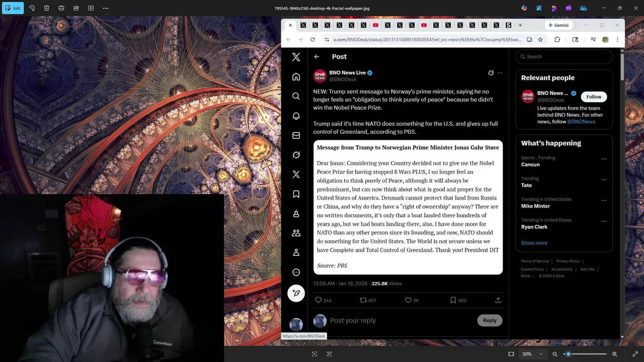Reload the page in Chrome
644x362 pixels.
[312, 40]
